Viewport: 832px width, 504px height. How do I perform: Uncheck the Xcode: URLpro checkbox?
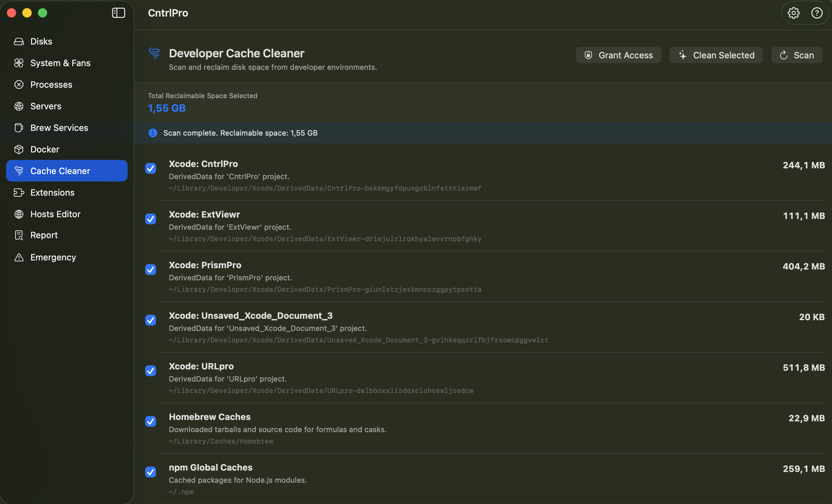pyautogui.click(x=151, y=371)
